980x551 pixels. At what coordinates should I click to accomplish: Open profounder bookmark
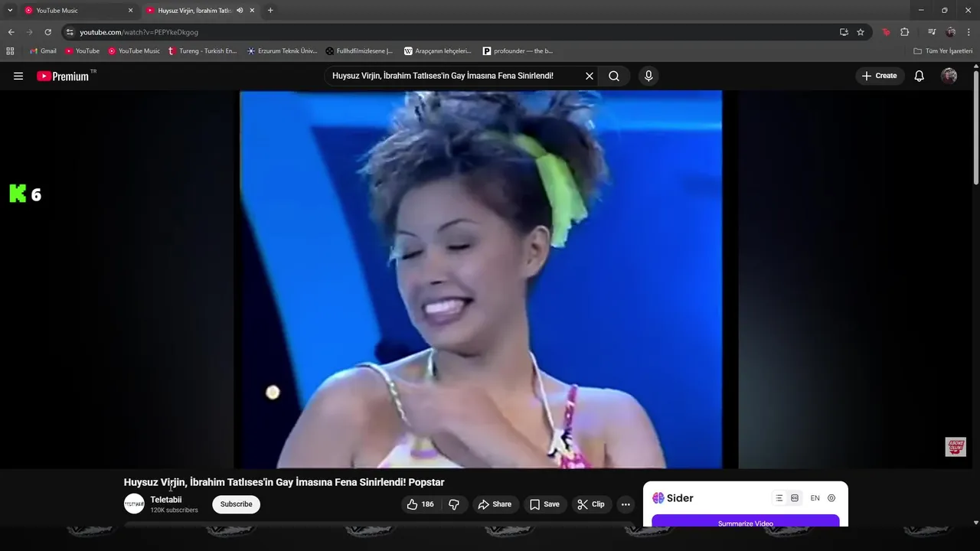coord(518,51)
